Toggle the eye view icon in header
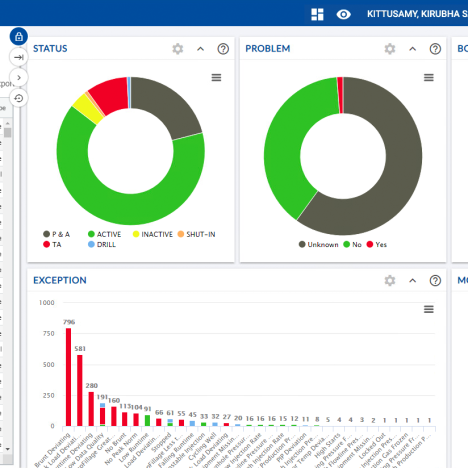This screenshot has height=468, width=468. coord(343,14)
